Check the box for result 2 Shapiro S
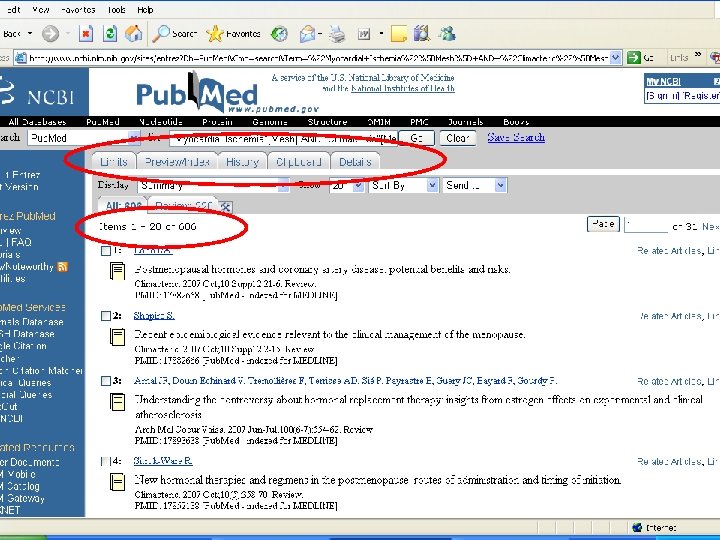This screenshot has height=540, width=720. (x=106, y=316)
